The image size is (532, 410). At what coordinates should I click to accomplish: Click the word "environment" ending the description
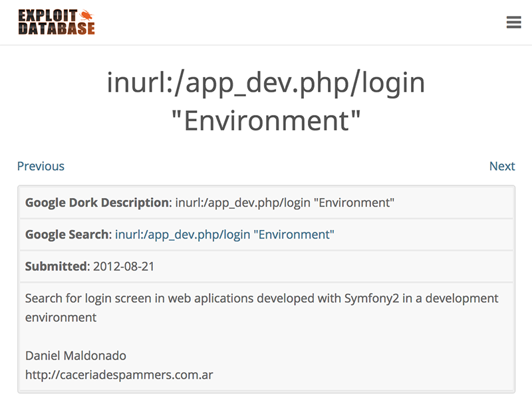coord(61,317)
